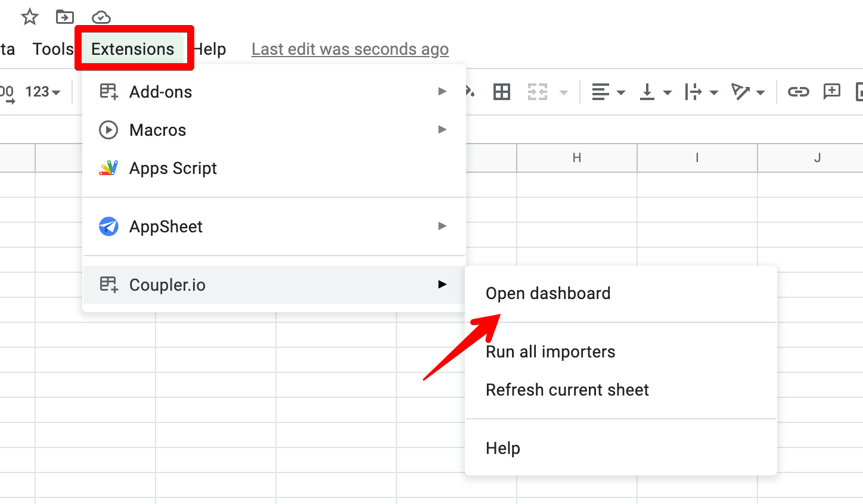Select column J header
Screen dimensions: 863x504
pos(811,158)
